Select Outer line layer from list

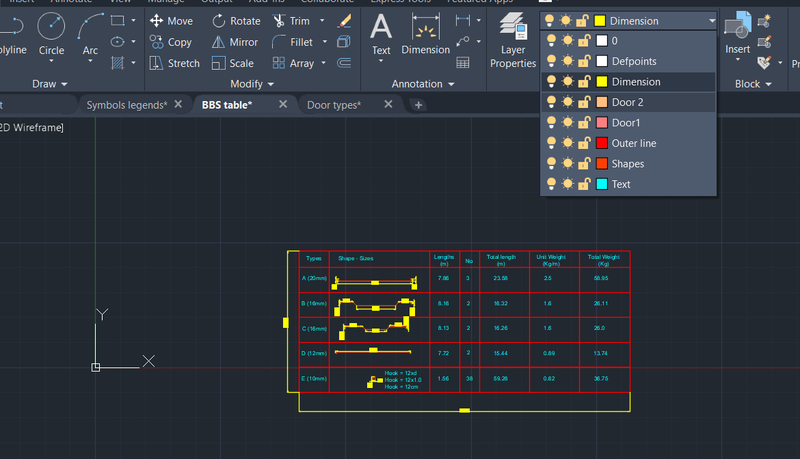[629, 143]
